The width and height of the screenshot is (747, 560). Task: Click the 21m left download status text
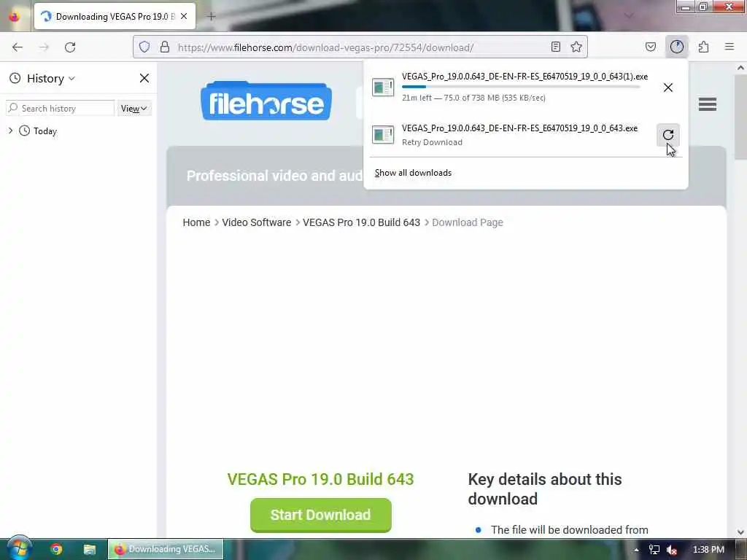tap(473, 98)
